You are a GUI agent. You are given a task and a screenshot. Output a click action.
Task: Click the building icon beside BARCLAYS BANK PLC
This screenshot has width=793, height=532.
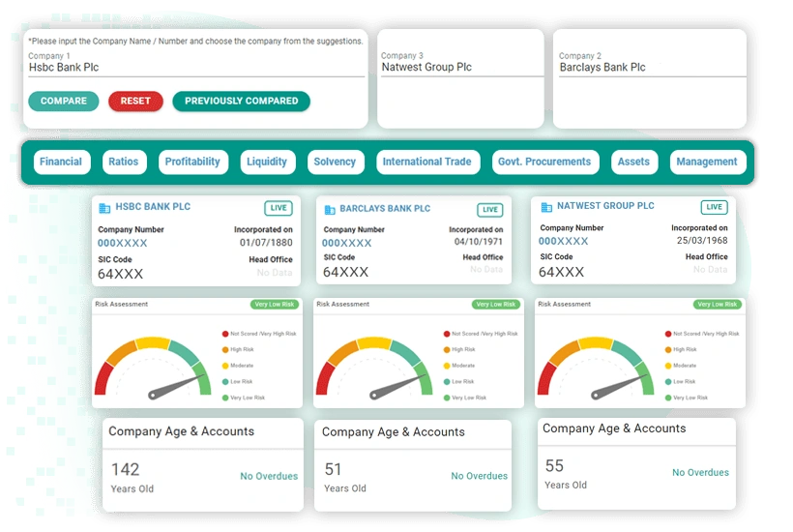click(x=330, y=209)
